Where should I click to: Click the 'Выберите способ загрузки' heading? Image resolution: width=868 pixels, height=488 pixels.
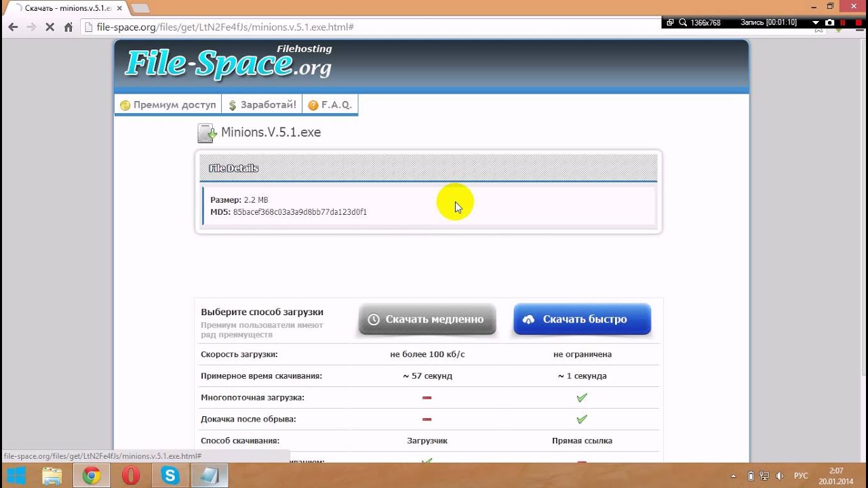(262, 312)
